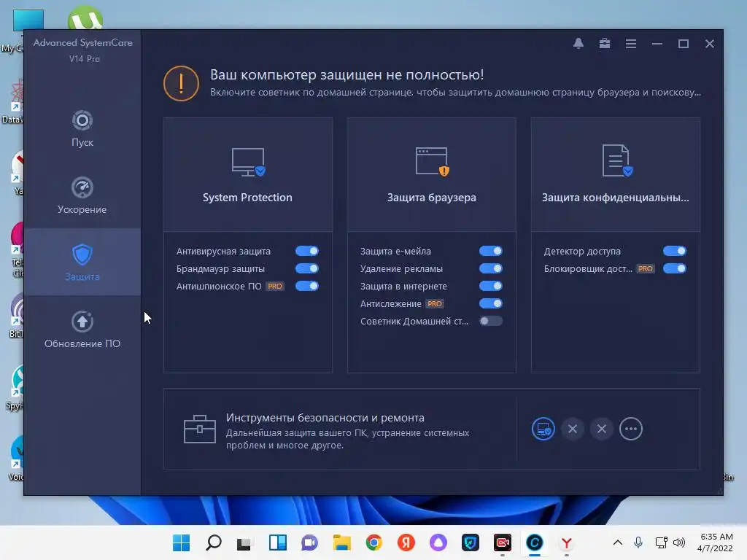Image resolution: width=747 pixels, height=560 pixels.
Task: Enable Советник Домашней ст... switch
Action: [491, 321]
